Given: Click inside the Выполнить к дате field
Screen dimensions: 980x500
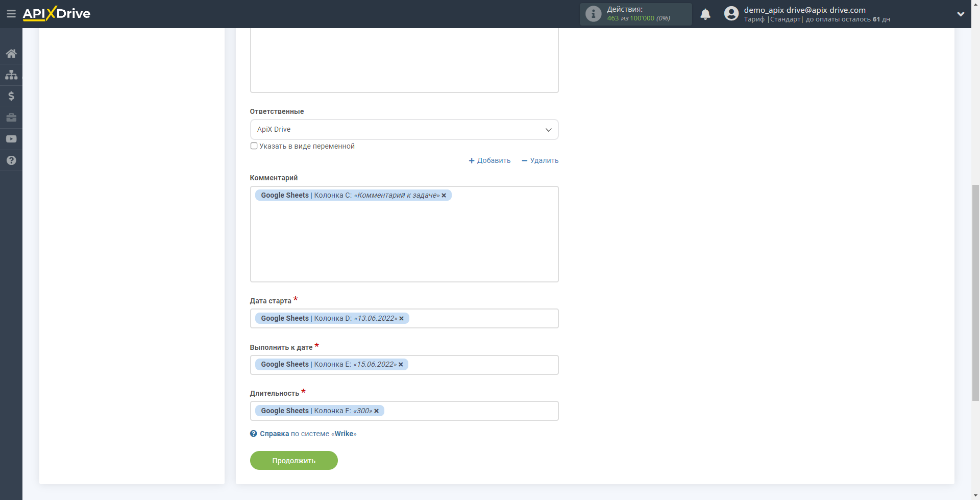Looking at the screenshot, I should click(x=404, y=365).
